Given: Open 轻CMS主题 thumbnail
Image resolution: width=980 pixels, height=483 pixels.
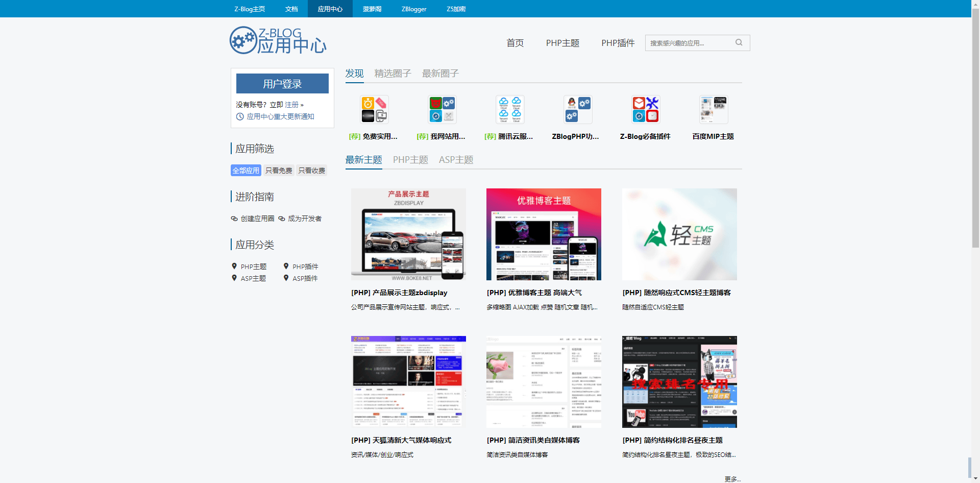Looking at the screenshot, I should [679, 234].
